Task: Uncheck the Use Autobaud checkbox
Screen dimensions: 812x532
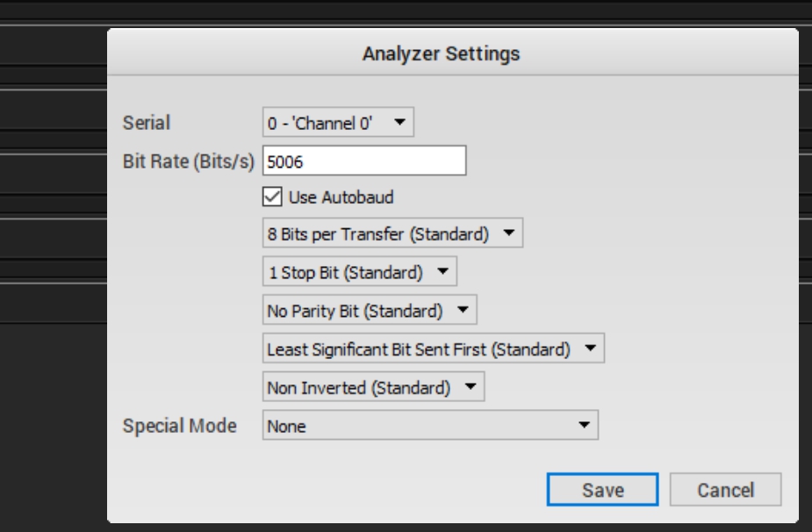Action: point(272,197)
